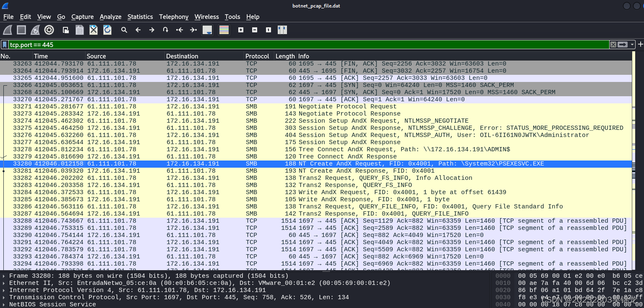Add a display filter button with plus

point(640,45)
